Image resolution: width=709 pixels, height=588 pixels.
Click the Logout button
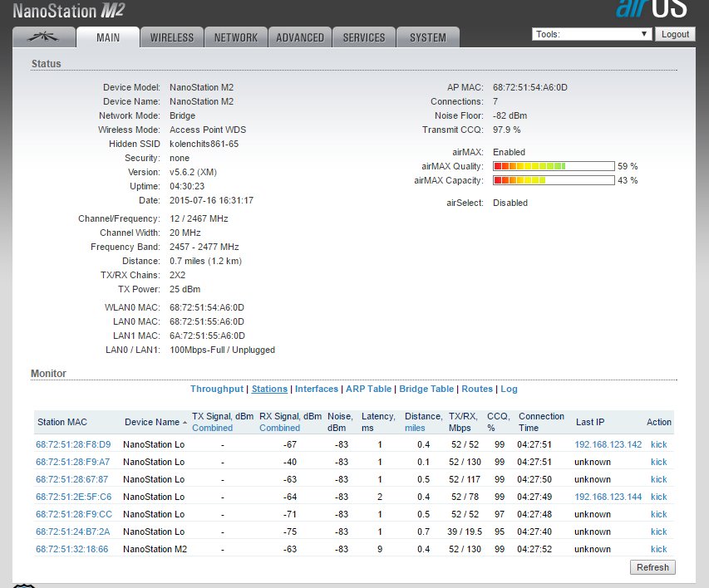(x=675, y=34)
